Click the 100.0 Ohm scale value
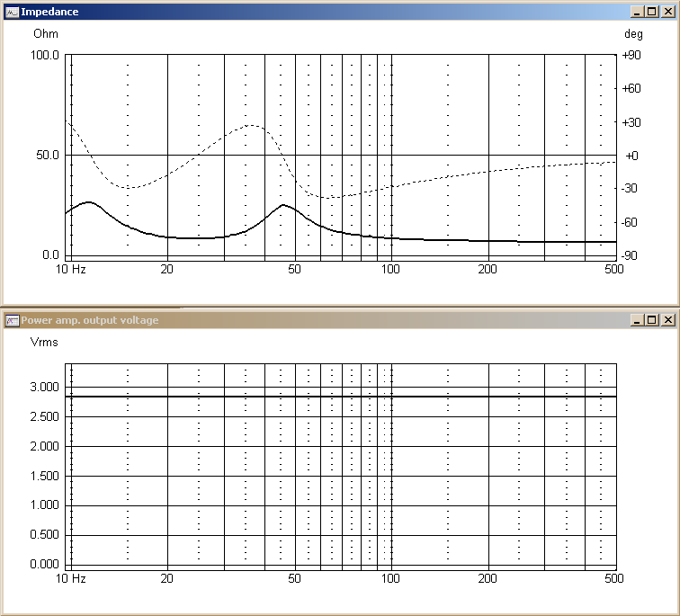 point(44,55)
